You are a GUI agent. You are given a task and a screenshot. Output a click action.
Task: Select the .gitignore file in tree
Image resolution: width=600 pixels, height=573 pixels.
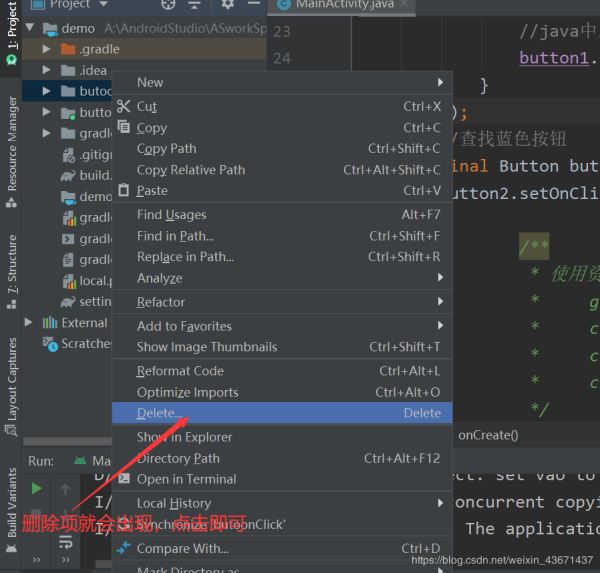[86, 154]
